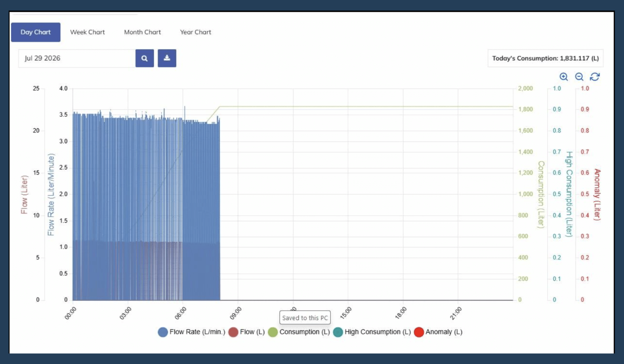Toggle High Consumption (L) legend series
The width and height of the screenshot is (624, 364).
(x=372, y=332)
